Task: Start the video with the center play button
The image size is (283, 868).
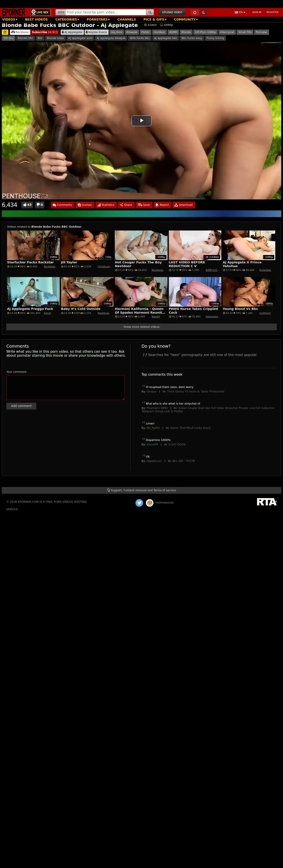Action: (141, 121)
